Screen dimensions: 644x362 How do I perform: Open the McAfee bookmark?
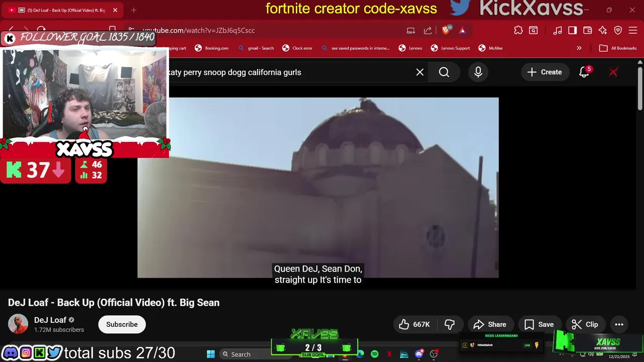[490, 48]
